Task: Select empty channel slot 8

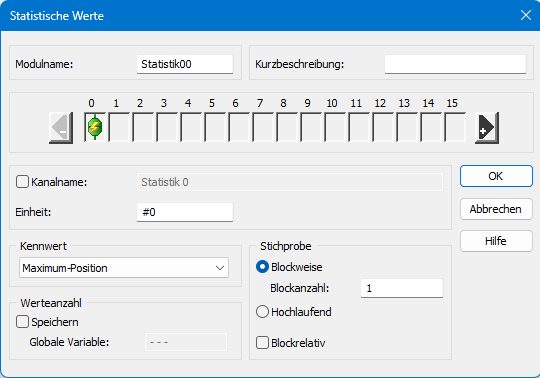Action: click(x=287, y=127)
